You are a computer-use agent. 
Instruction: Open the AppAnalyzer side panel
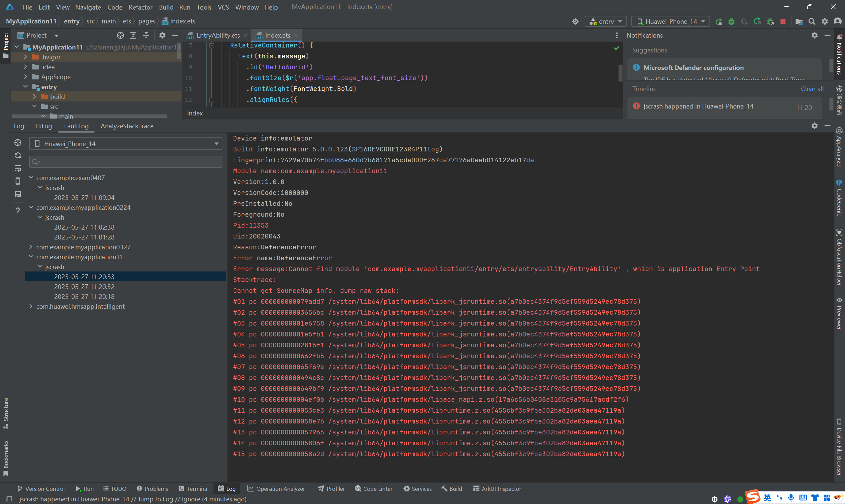point(839,147)
